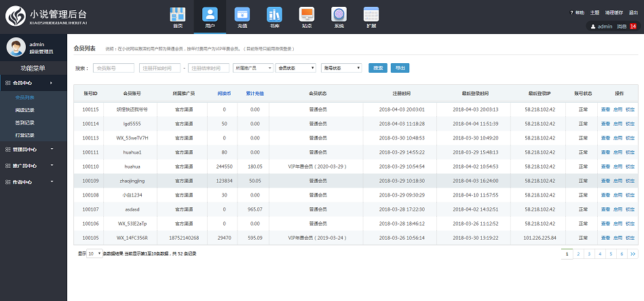
Task: Open the 所属推广员 dropdown filter
Action: pos(252,68)
